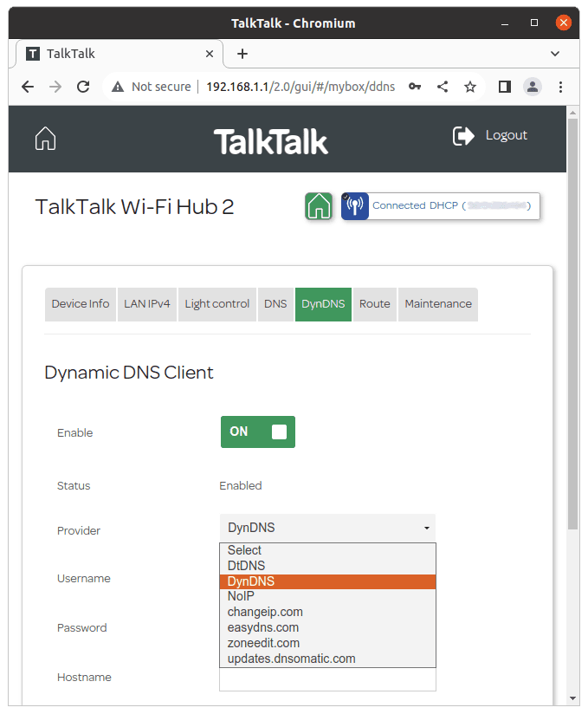The width and height of the screenshot is (588, 714).
Task: Close the Chromium window
Action: click(564, 23)
